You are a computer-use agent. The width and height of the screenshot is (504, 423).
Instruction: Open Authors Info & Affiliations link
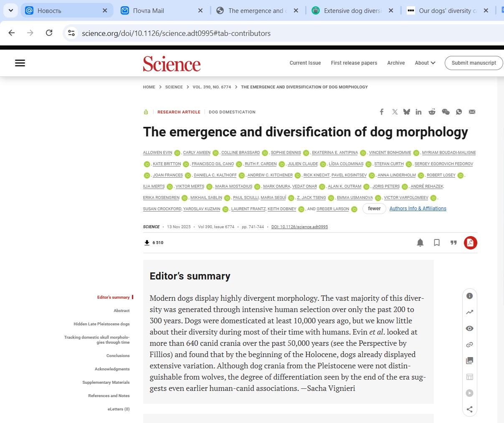pos(418,209)
